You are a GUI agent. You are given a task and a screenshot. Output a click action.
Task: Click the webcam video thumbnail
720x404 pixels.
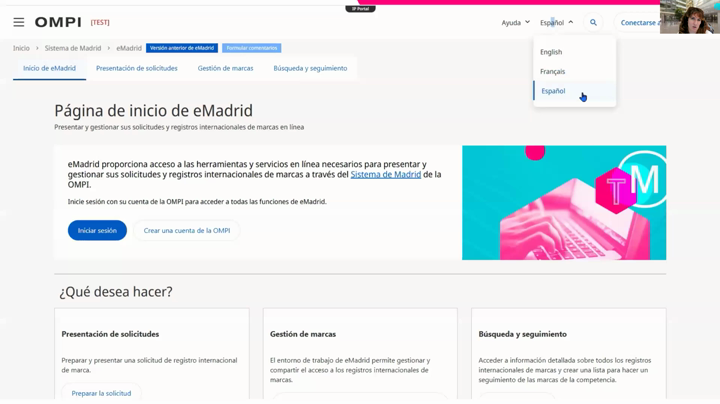690,17
